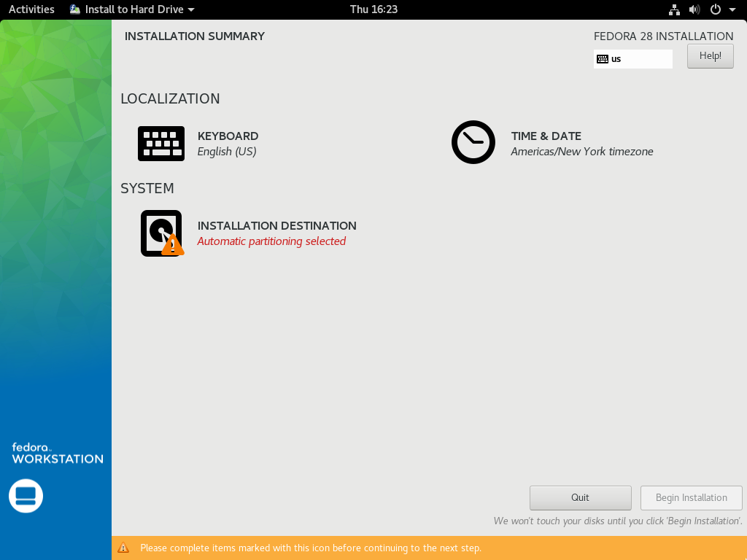Click the round Fedora Workstation logo icon
747x560 pixels.
[x=26, y=496]
